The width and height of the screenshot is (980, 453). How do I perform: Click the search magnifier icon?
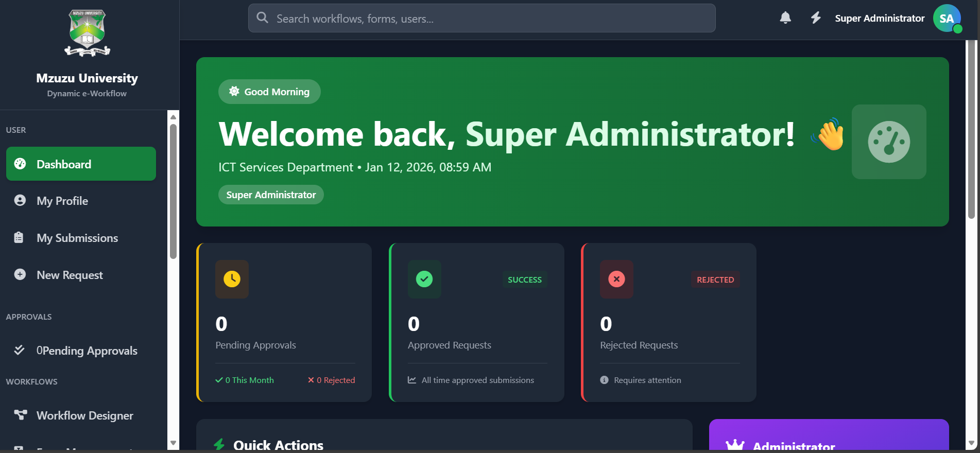[x=262, y=18]
